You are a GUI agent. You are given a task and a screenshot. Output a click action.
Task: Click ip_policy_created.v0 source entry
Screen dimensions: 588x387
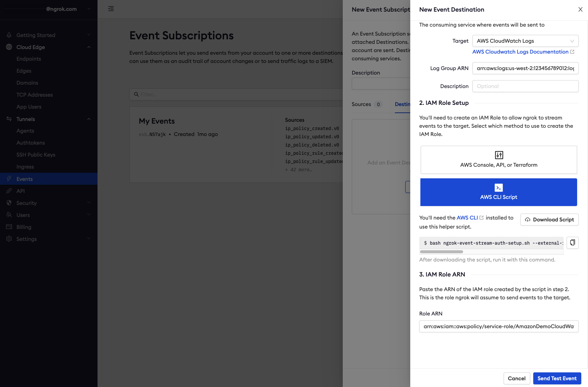pyautogui.click(x=312, y=129)
